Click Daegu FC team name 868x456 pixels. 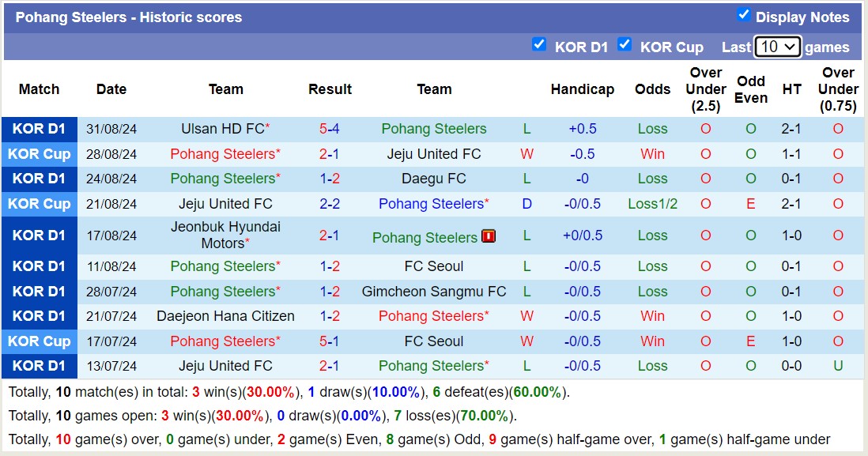coord(433,179)
